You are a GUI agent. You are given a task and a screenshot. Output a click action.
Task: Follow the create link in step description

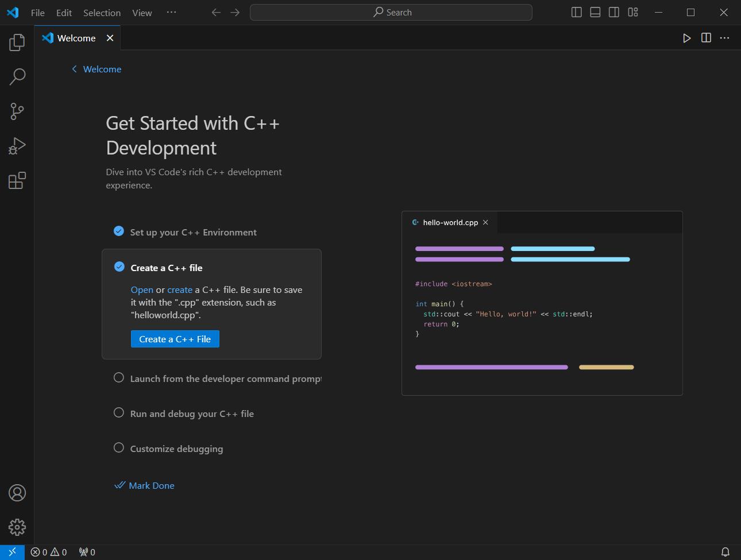180,289
